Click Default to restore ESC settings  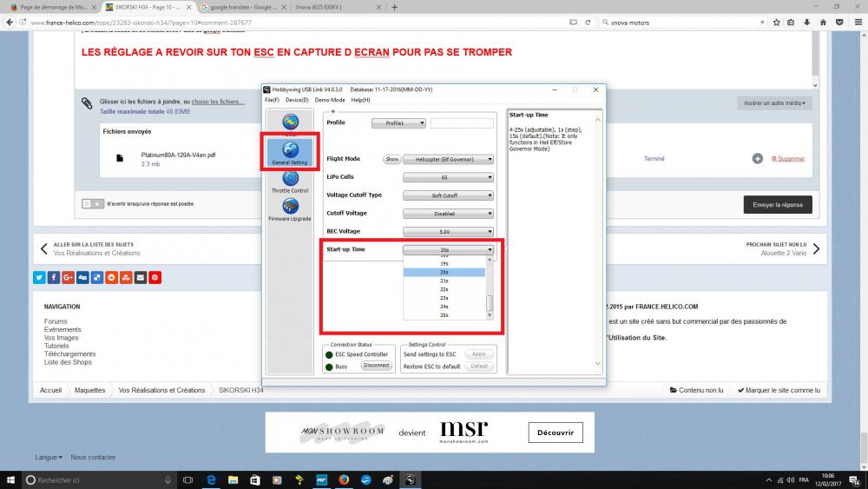pos(479,367)
